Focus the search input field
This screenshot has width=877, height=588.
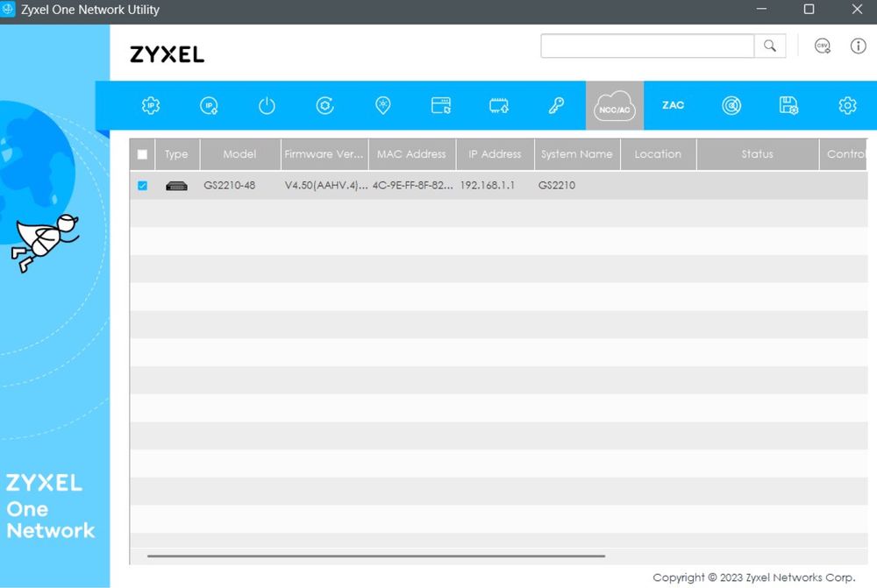[x=647, y=46]
